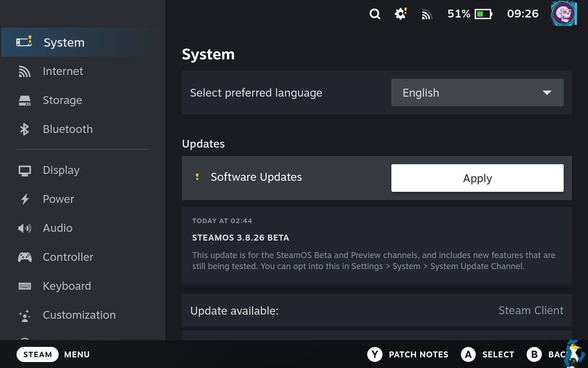The width and height of the screenshot is (588, 368).
Task: Select the Power settings section
Action: point(83,199)
